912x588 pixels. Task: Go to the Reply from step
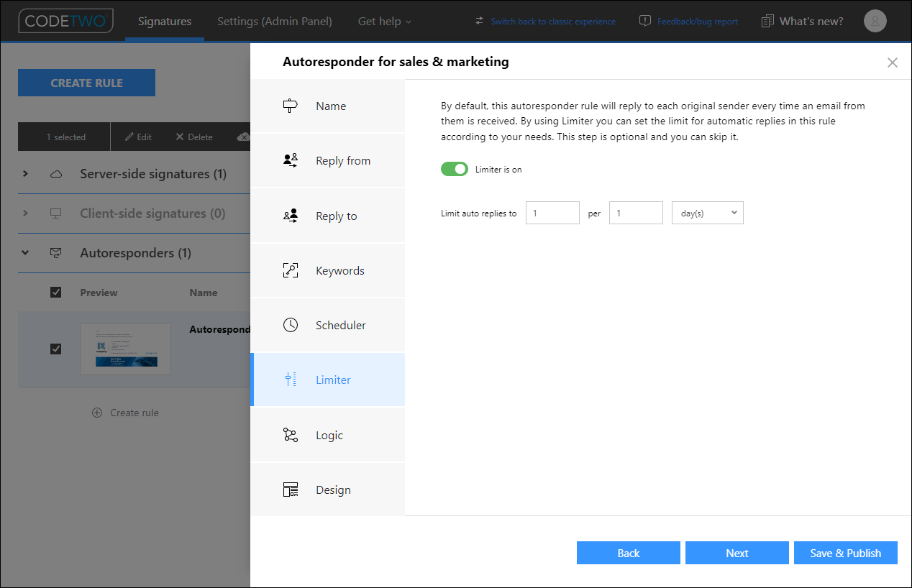(x=328, y=161)
